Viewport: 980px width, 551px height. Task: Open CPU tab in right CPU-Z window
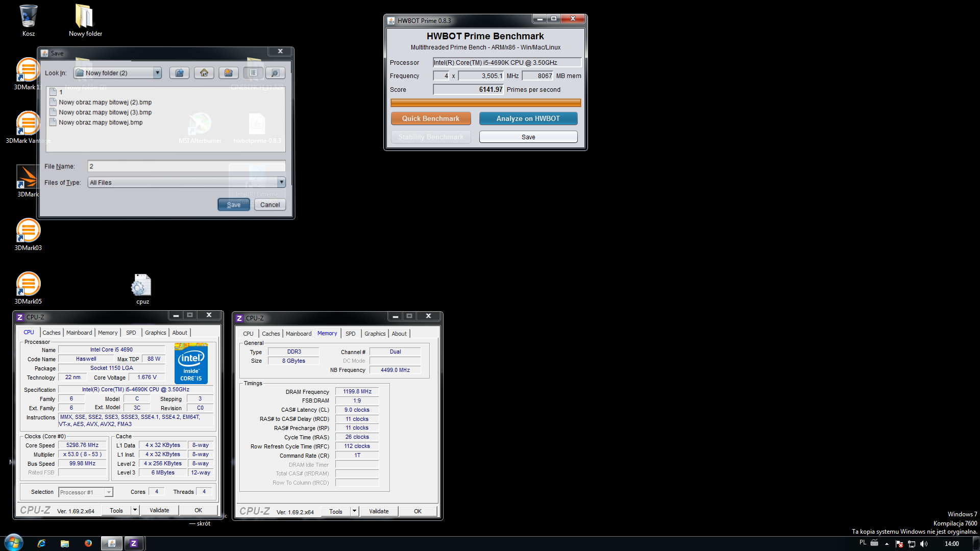click(248, 334)
